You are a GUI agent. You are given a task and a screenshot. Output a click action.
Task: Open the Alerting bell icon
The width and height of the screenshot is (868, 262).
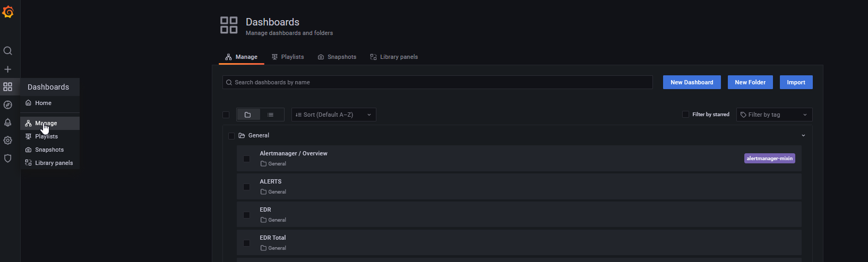[x=8, y=123]
